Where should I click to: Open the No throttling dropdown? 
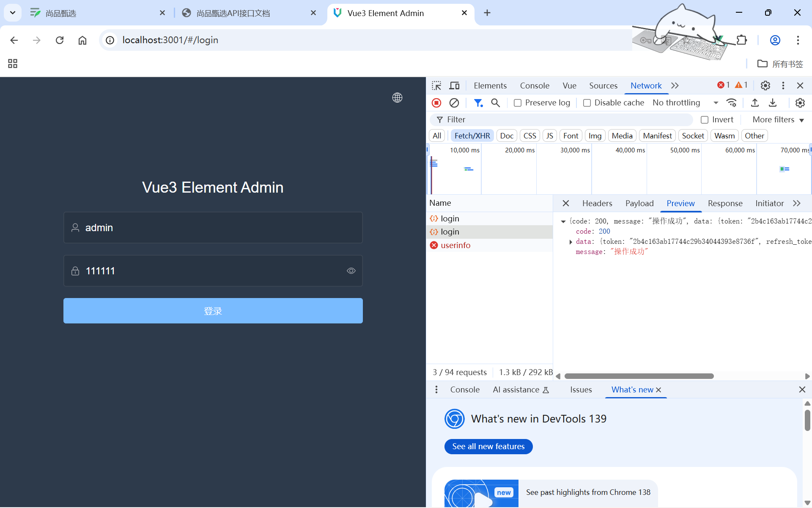[685, 103]
